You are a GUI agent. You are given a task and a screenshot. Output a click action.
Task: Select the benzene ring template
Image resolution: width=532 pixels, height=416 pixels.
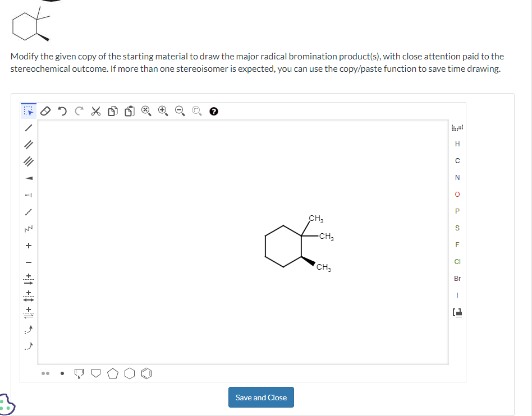point(146,373)
